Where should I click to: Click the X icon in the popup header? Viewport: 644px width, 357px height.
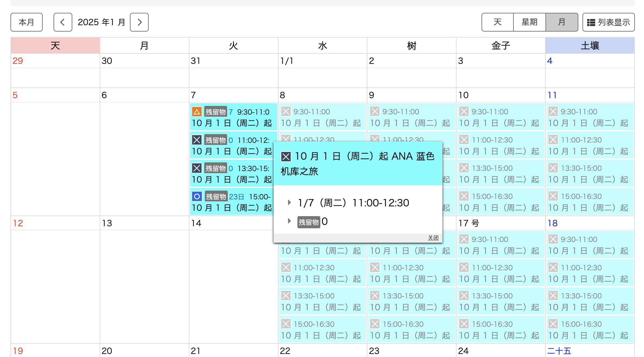point(286,156)
